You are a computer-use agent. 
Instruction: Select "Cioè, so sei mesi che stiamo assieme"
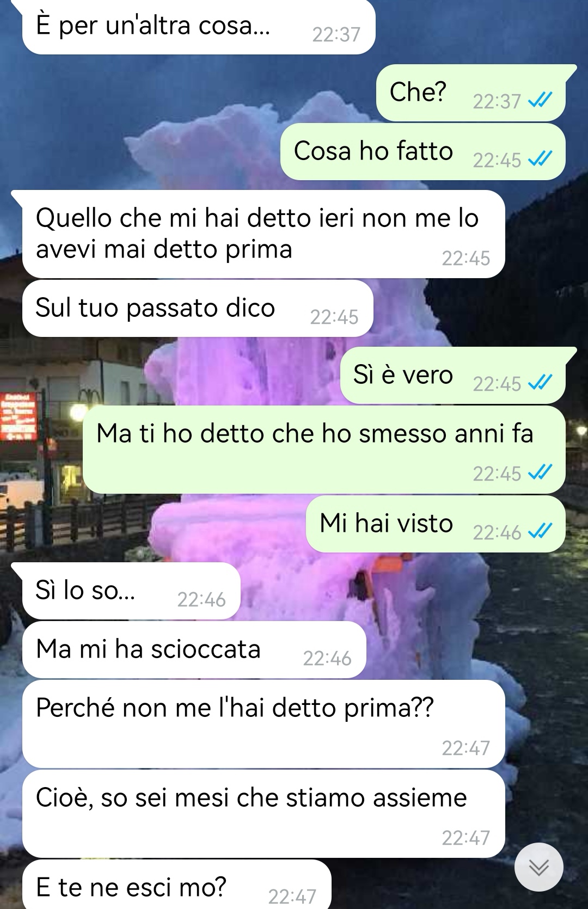(x=264, y=814)
